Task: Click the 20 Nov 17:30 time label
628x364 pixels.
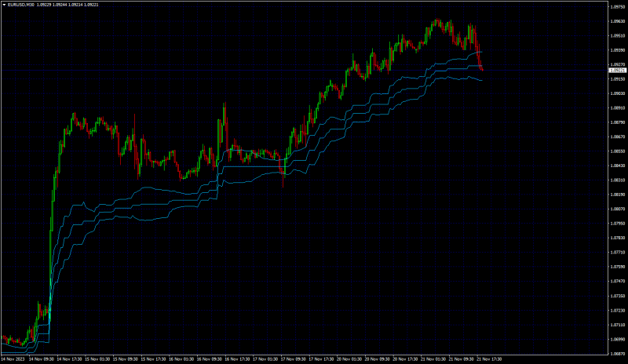Action: click(x=406, y=359)
